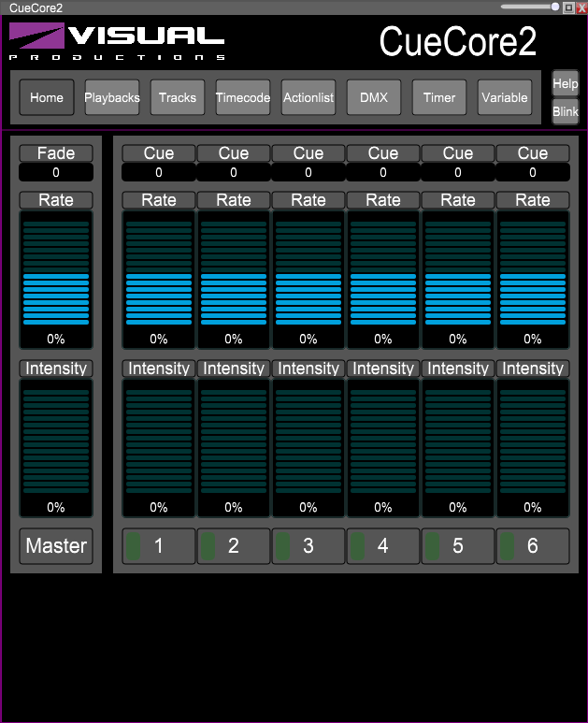
Task: Set the Rate slider above playback 6
Action: 533,280
